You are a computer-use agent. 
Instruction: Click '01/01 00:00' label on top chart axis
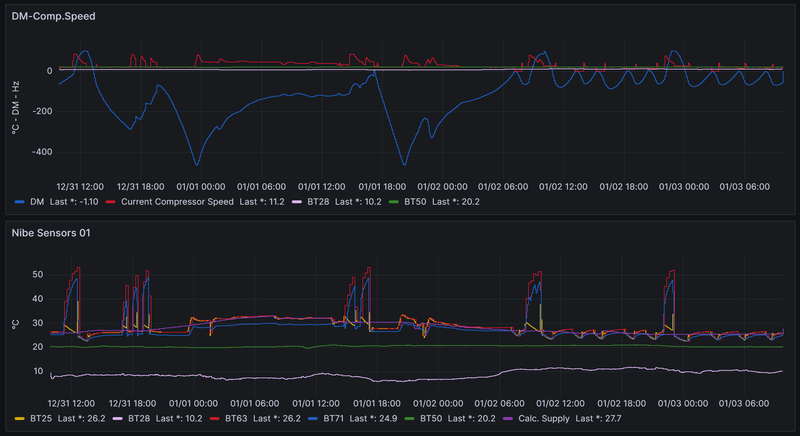[201, 187]
